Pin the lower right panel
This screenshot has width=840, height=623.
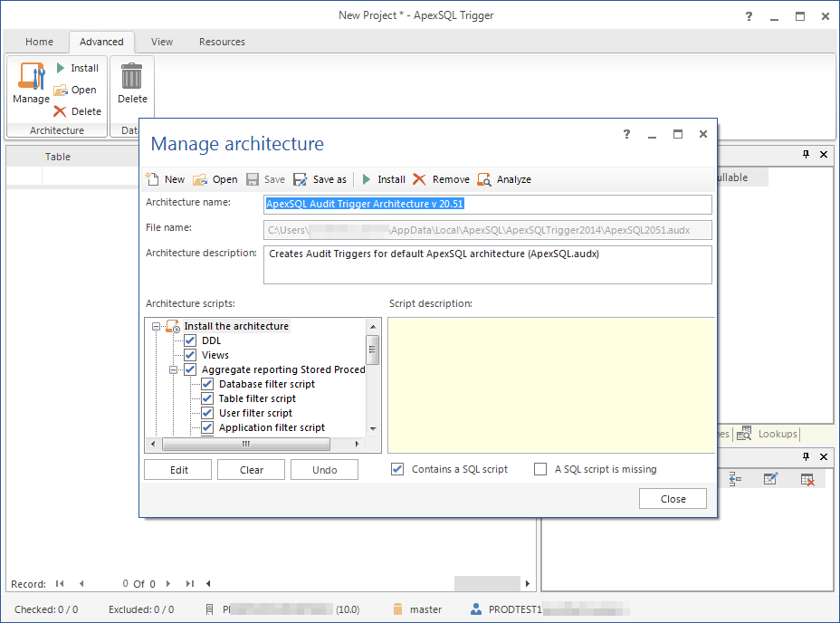(806, 456)
